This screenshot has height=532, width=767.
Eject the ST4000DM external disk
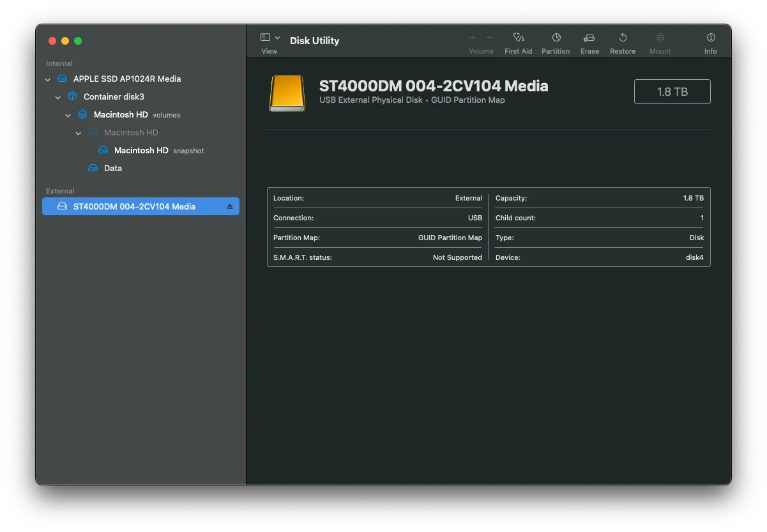click(230, 206)
